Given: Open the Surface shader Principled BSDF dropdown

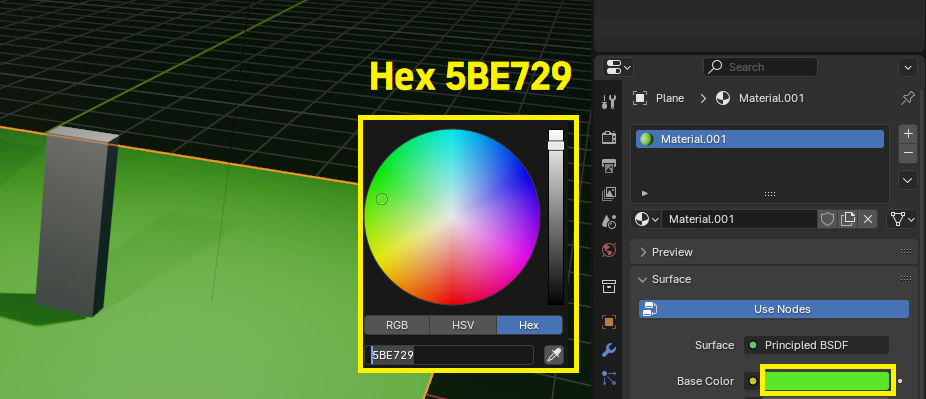Looking at the screenshot, I should point(816,345).
